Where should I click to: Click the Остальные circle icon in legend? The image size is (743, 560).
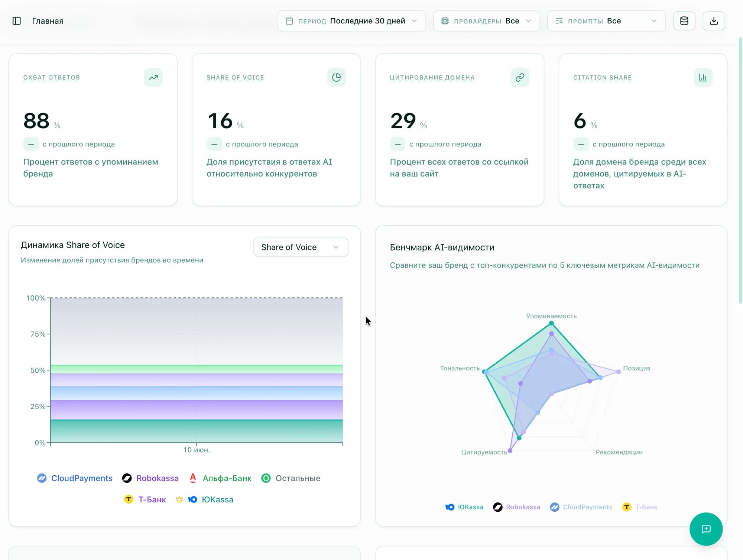pos(266,478)
